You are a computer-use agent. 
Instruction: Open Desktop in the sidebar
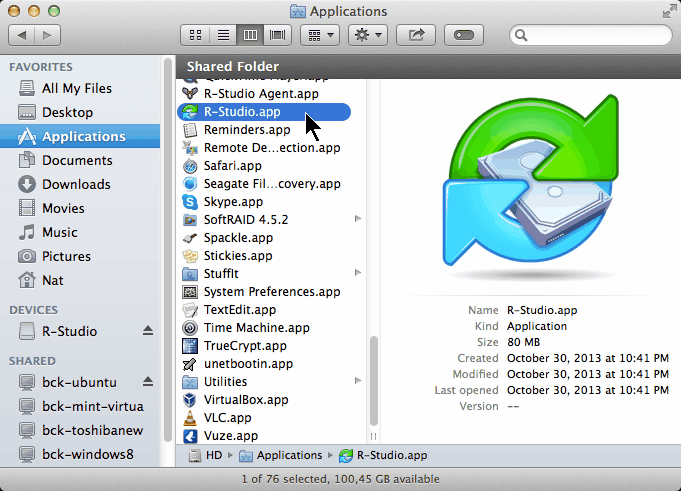pos(80,112)
